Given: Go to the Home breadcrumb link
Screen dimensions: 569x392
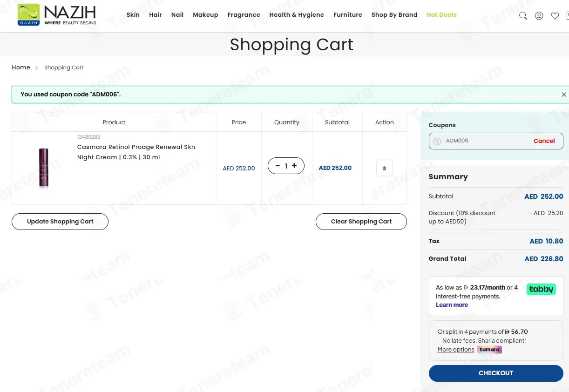Looking at the screenshot, I should (x=21, y=68).
